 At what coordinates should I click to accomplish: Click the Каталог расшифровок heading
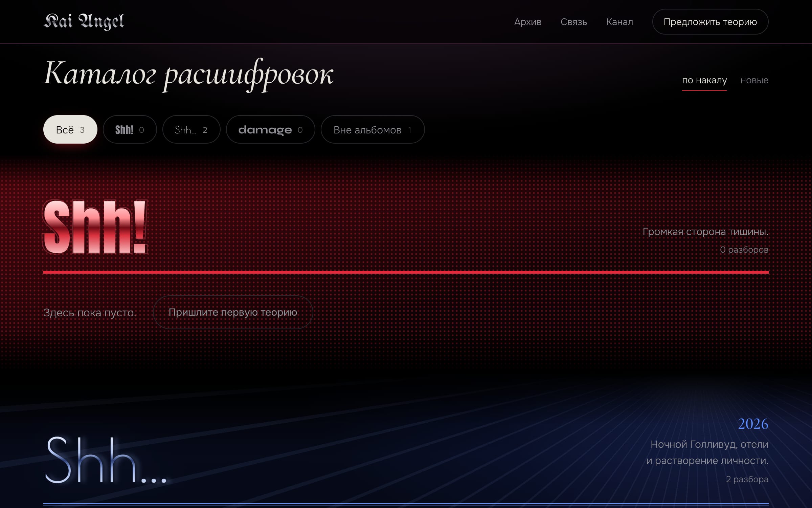pos(189,74)
